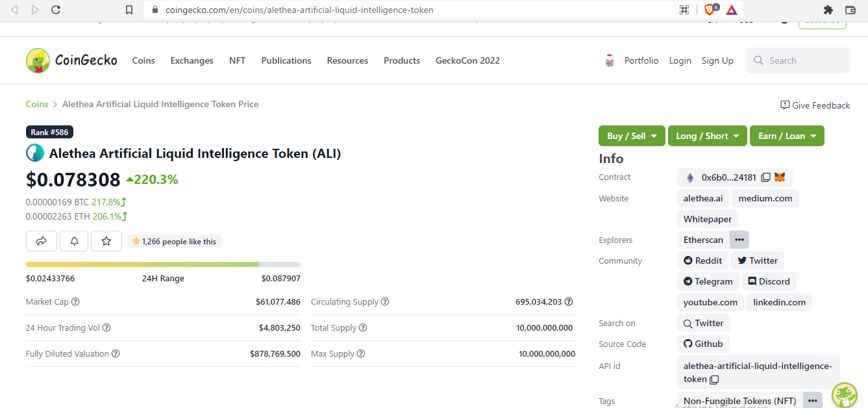Expand more explorers ellipsis next to Etherscan

[739, 240]
